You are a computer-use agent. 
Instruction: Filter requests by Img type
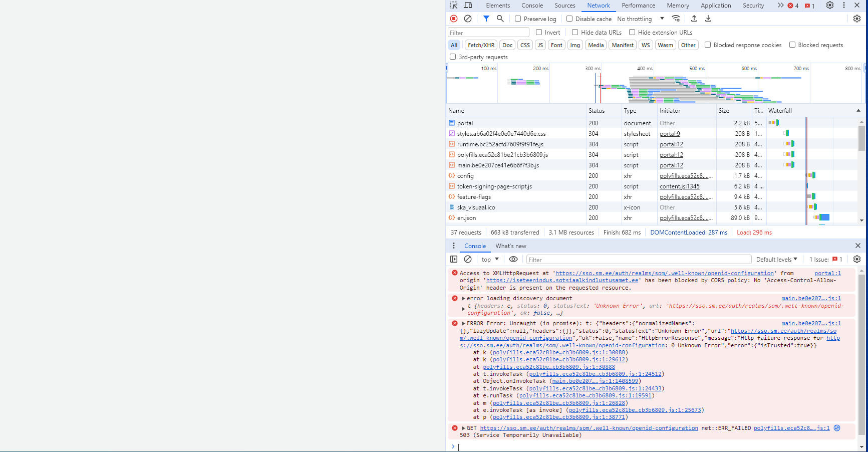(575, 45)
